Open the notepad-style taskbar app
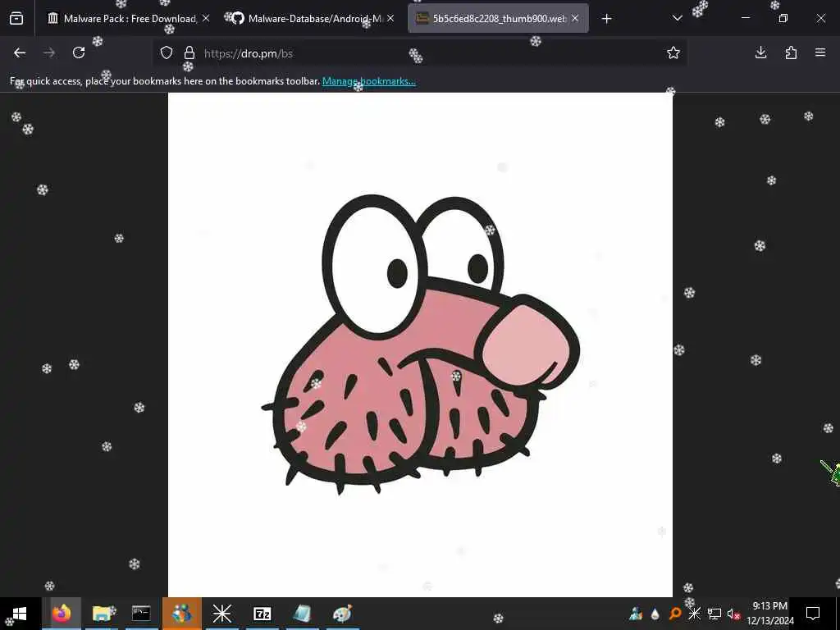Screen dimensions: 840x630 click(x=302, y=614)
